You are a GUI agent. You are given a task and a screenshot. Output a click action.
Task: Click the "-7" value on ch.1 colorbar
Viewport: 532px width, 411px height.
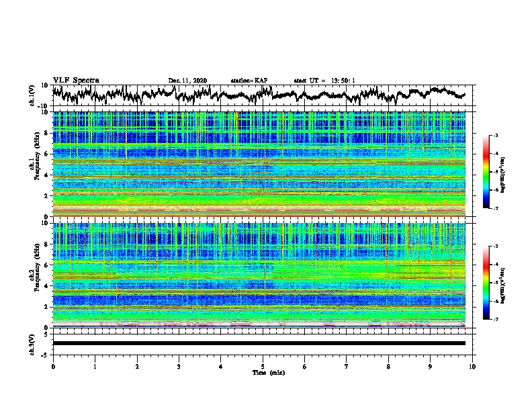tap(496, 208)
